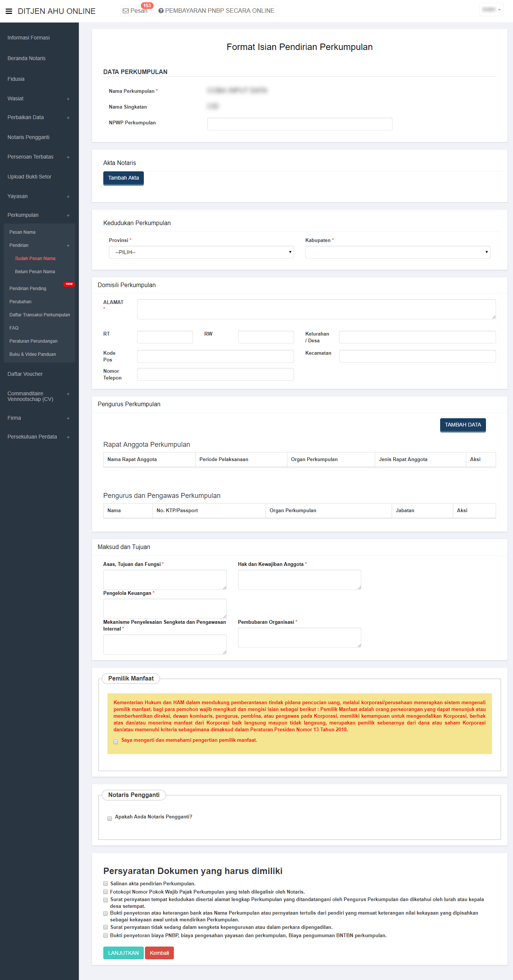
Task: Tick the Apakah Anda Notaris Pengganti checkbox
Action: pyautogui.click(x=110, y=818)
